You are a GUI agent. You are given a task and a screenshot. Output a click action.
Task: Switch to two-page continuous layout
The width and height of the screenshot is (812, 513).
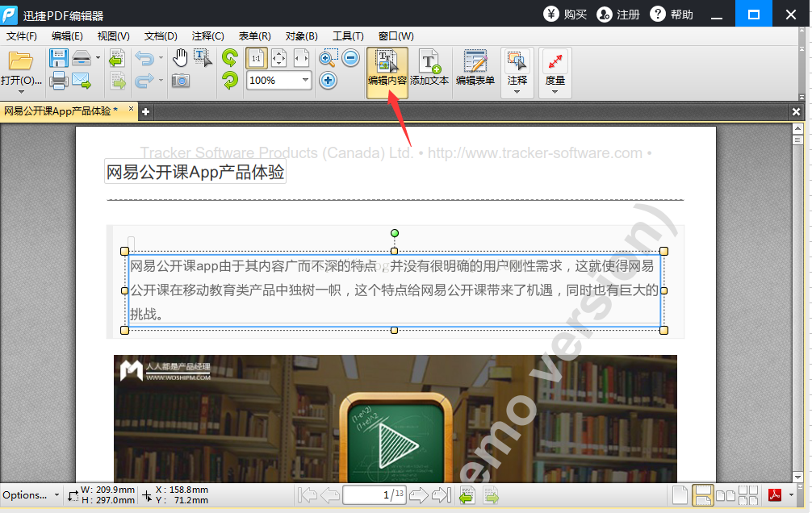(748, 495)
